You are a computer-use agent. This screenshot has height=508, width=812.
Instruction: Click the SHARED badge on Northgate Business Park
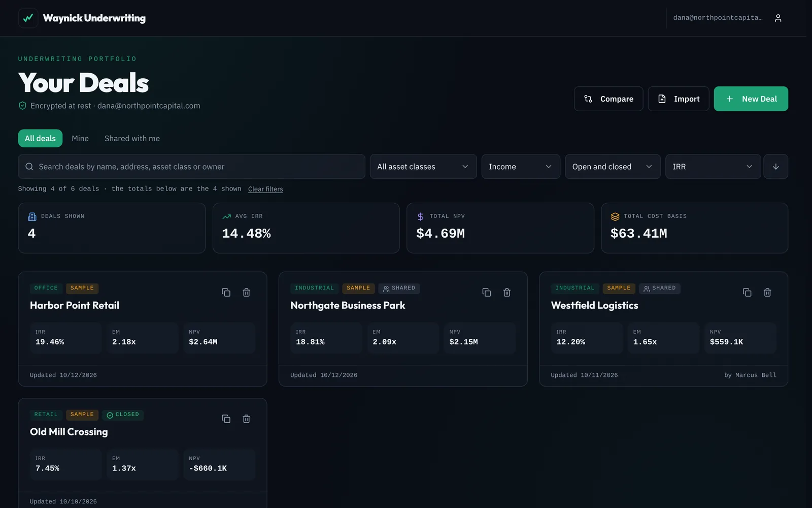click(399, 288)
